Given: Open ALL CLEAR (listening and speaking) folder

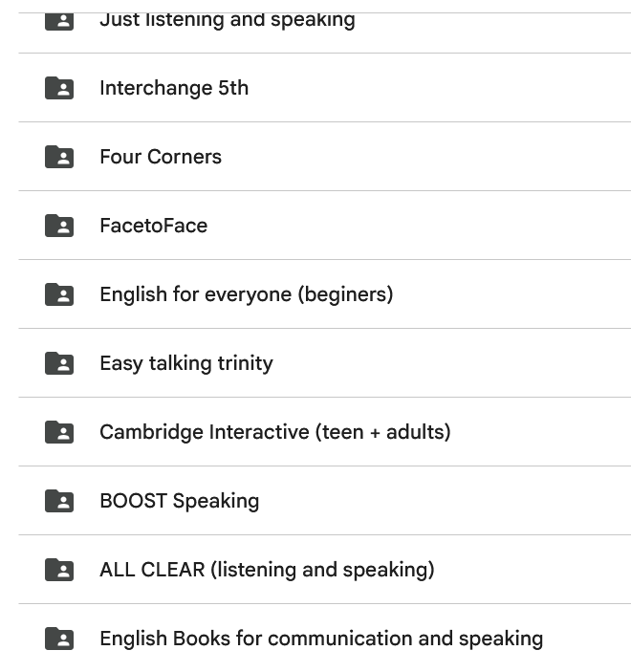Looking at the screenshot, I should tap(267, 570).
